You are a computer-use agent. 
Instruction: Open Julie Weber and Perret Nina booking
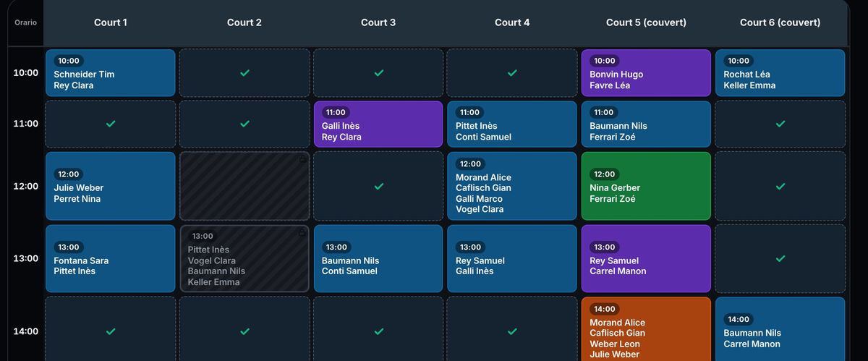tap(111, 186)
